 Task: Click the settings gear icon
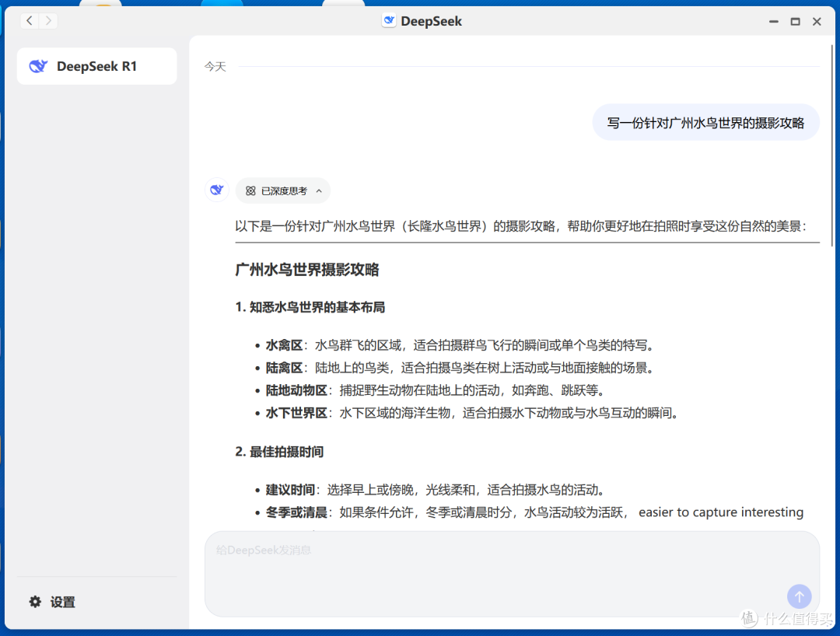[x=35, y=602]
